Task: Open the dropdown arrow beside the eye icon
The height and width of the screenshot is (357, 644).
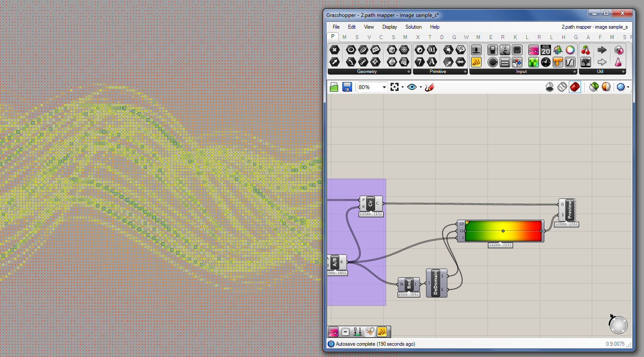Action: [x=421, y=87]
